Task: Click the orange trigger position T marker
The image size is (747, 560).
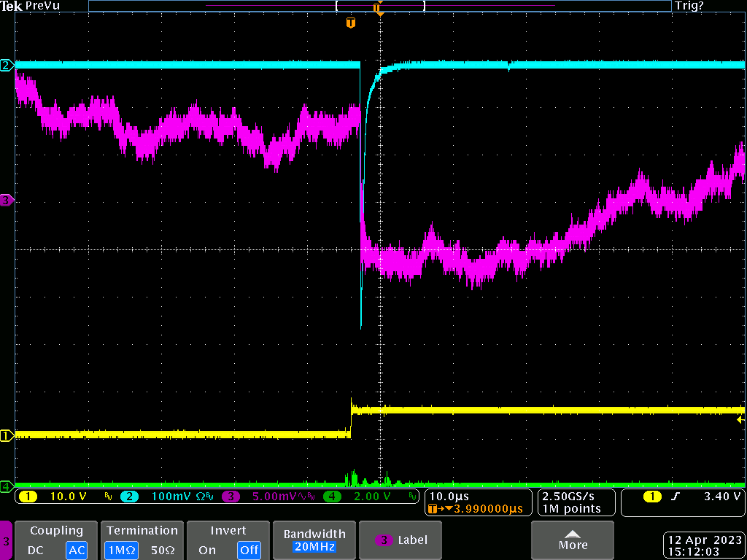Action: pos(351,23)
